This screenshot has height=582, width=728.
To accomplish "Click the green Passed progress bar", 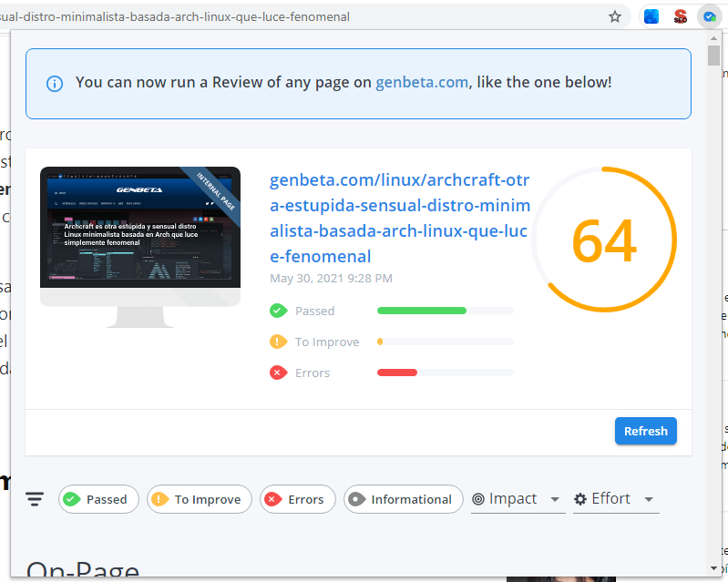I will tap(446, 311).
